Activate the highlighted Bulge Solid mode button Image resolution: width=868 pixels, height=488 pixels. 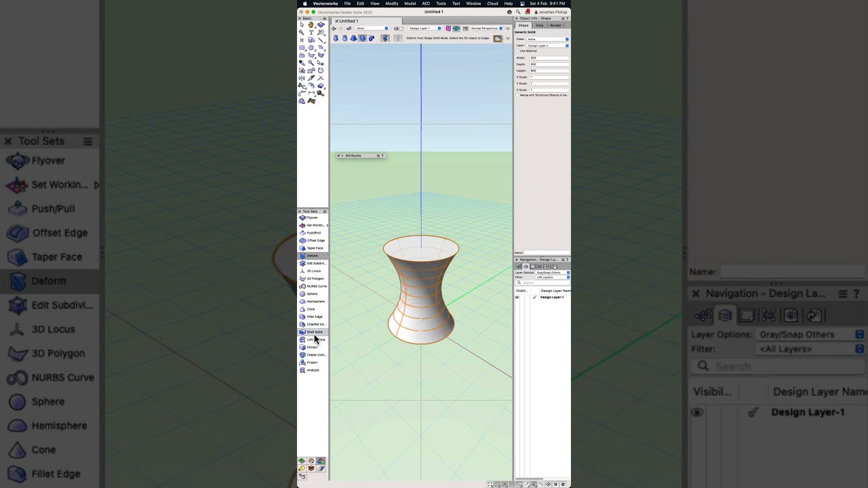point(362,38)
